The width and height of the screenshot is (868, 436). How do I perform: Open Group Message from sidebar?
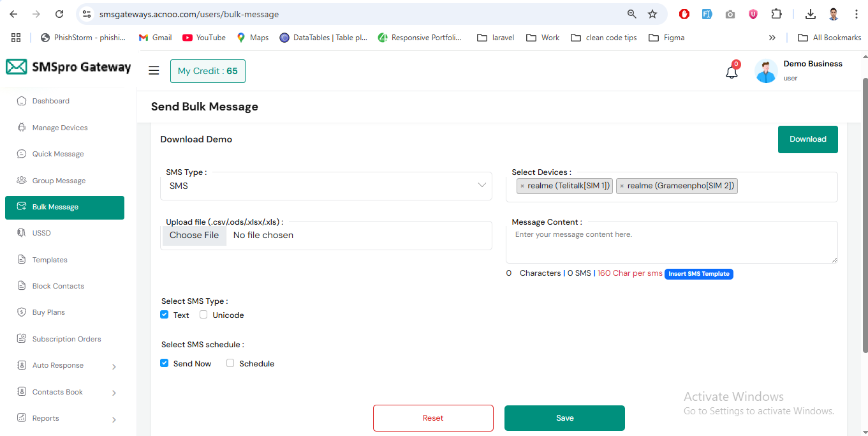(59, 181)
